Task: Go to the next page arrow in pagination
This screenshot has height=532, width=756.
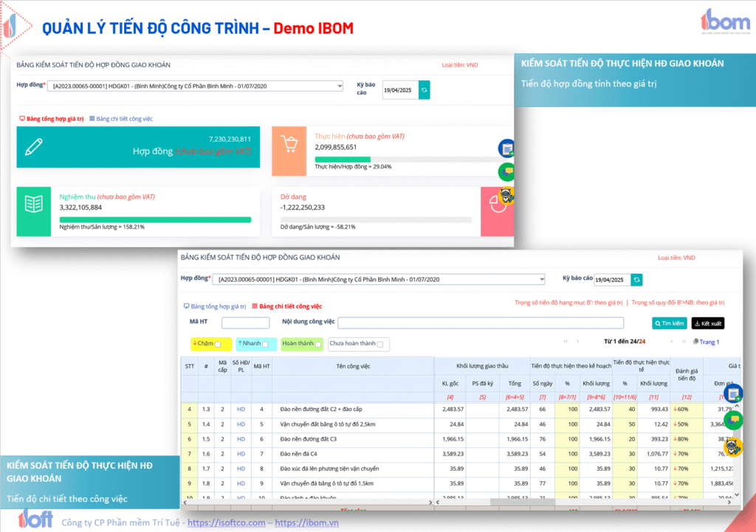Action: tap(672, 342)
